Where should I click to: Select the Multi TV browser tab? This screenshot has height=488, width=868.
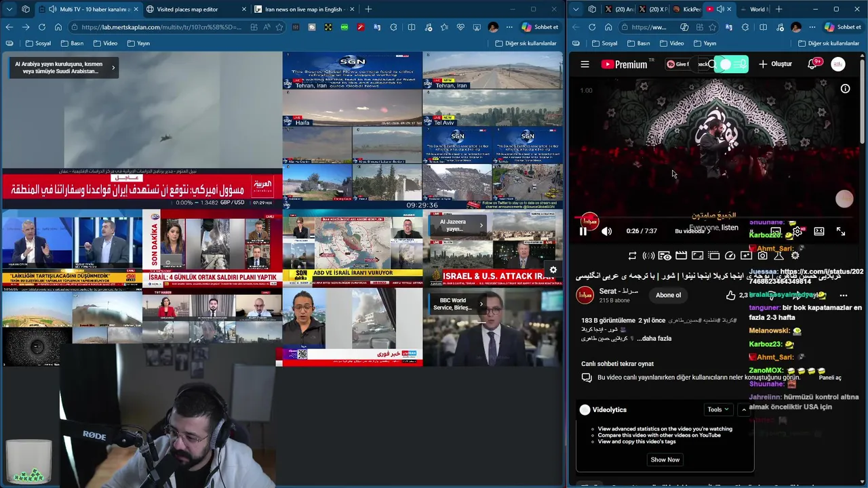[87, 9]
